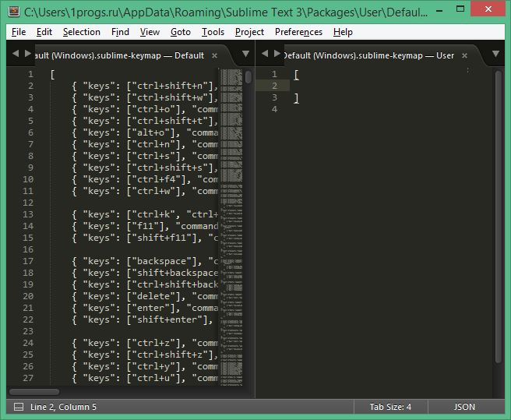Click line number 12 in left gutter

[28, 203]
